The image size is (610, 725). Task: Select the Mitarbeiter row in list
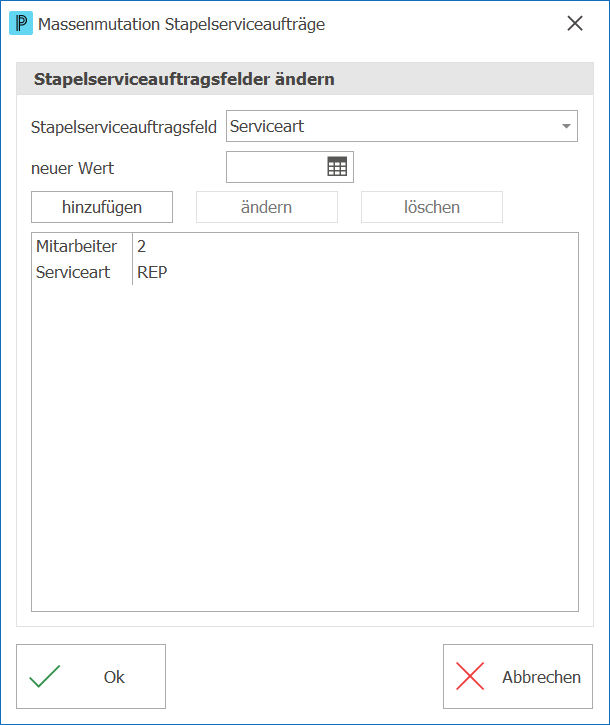point(305,246)
